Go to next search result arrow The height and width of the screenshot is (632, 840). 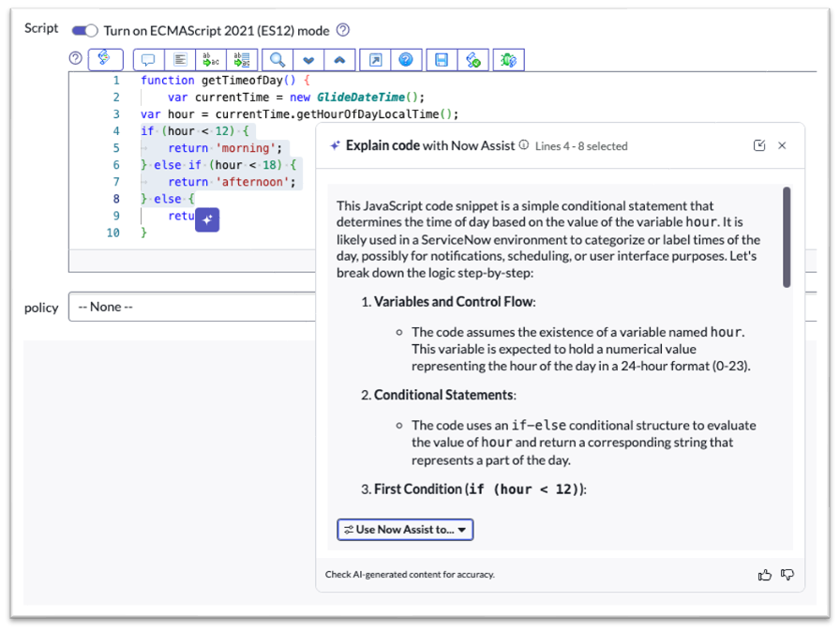[308, 59]
